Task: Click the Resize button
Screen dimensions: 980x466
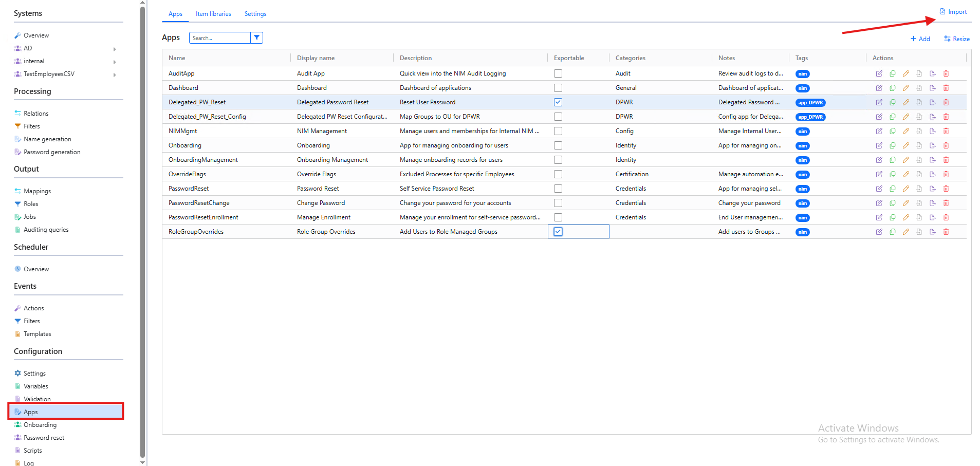Action: (957, 39)
